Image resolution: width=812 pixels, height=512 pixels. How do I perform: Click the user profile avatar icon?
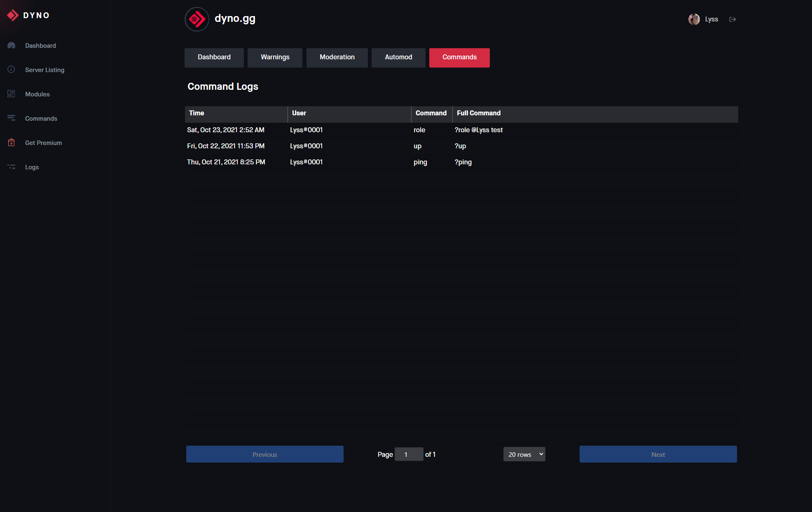(x=695, y=19)
